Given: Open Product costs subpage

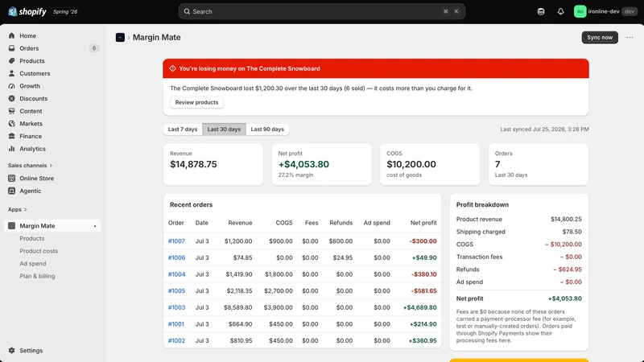Looking at the screenshot, I should click(x=39, y=251).
